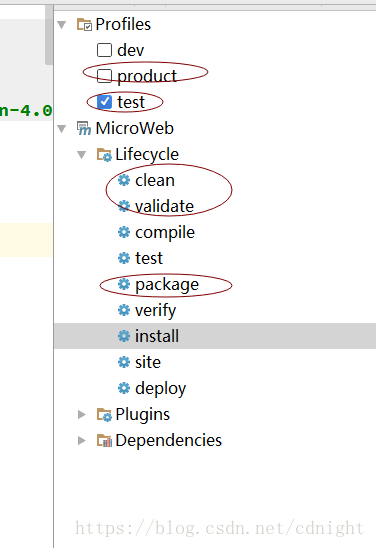This screenshot has height=548, width=376.
Task: Select the deploy lifecycle goal
Action: (160, 389)
